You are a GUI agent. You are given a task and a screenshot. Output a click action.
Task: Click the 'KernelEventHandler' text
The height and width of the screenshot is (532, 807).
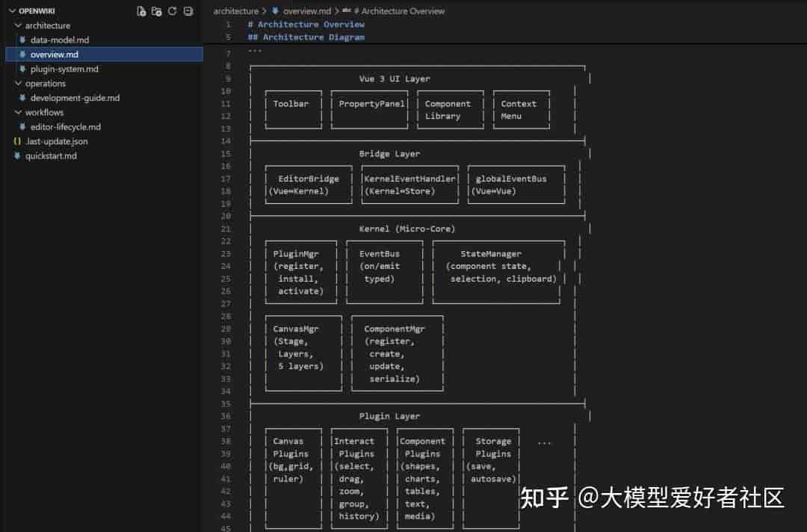(x=409, y=179)
